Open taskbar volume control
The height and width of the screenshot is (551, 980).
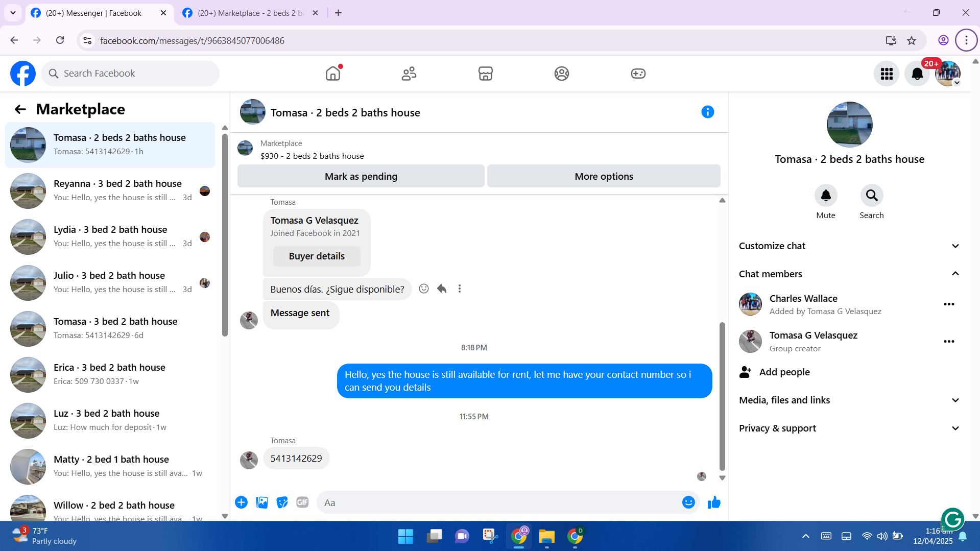pyautogui.click(x=882, y=536)
